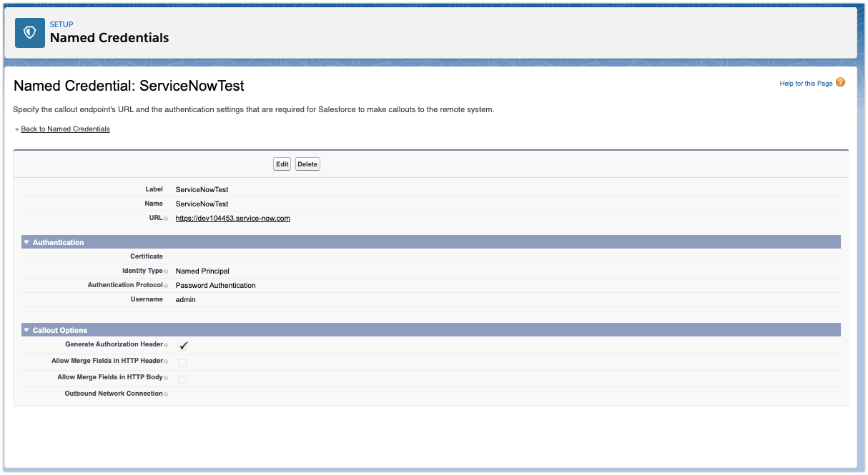This screenshot has height=475, width=868.
Task: Collapse the Authentication section
Action: point(26,242)
